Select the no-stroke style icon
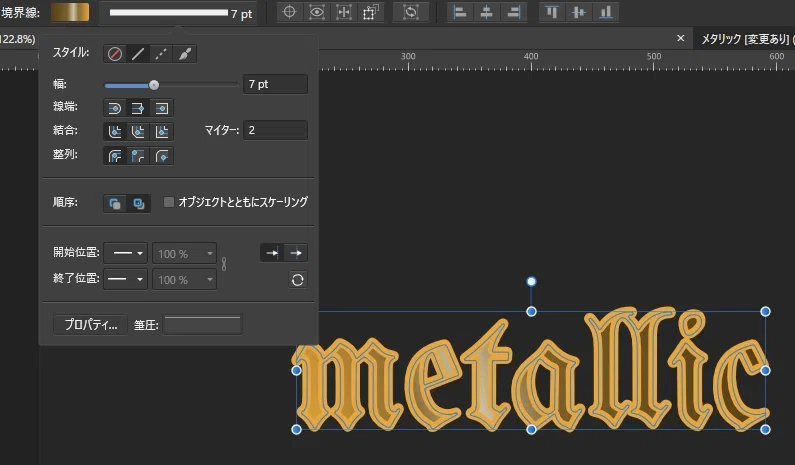 115,54
